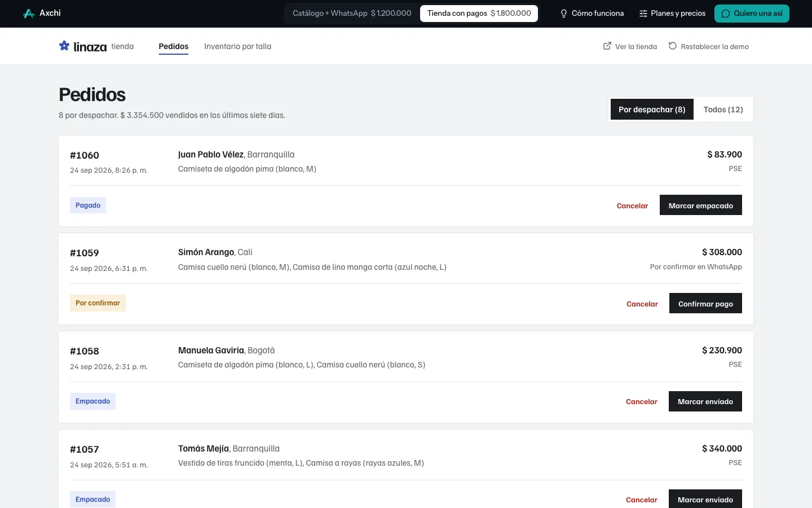Click the Axchi logo icon
Screen dimensions: 812x508
[x=29, y=13]
